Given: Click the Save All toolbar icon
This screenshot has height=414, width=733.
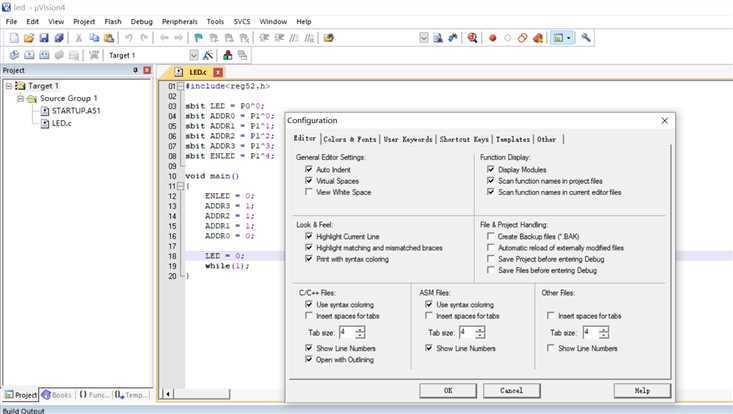Looking at the screenshot, I should click(59, 38).
